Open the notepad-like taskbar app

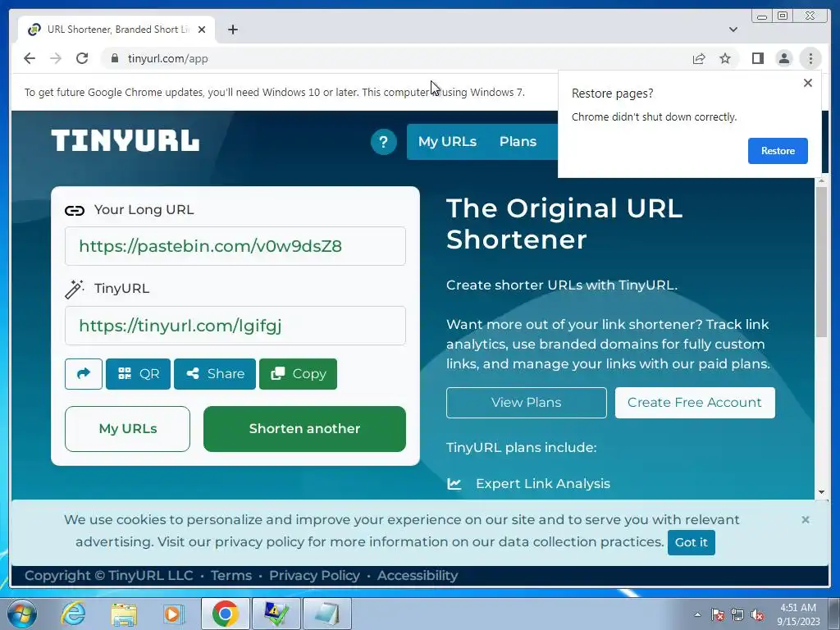pos(327,614)
